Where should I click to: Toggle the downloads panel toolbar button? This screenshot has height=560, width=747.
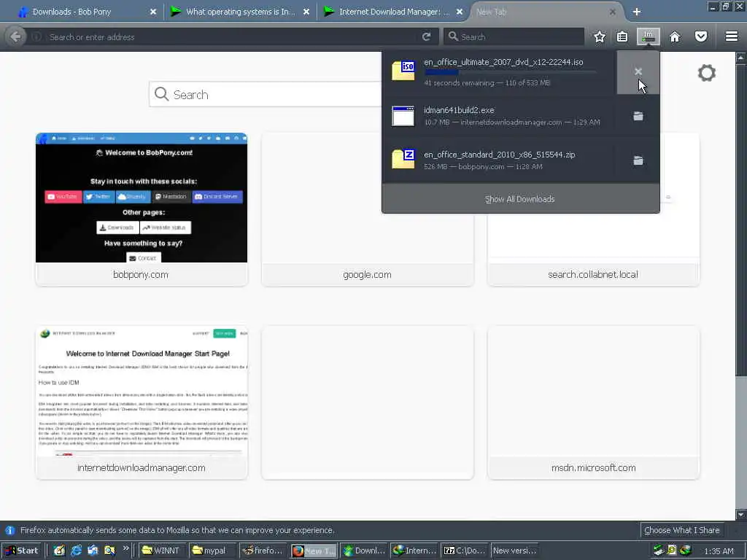(649, 36)
